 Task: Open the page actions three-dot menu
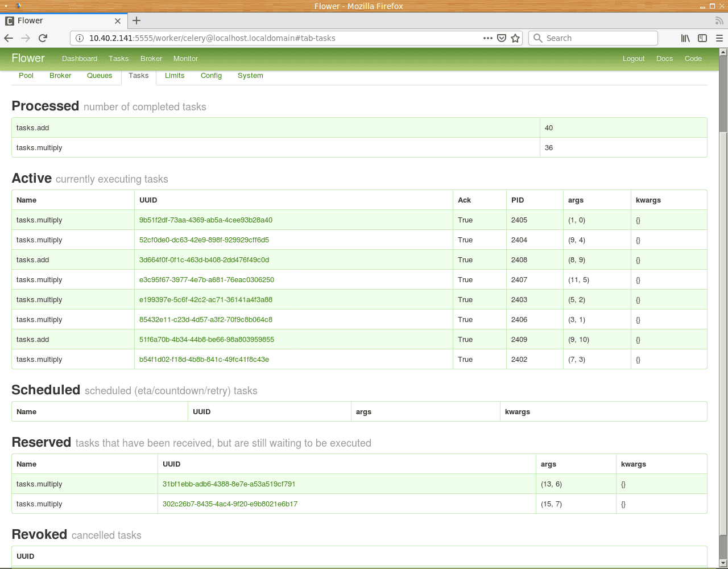[487, 38]
